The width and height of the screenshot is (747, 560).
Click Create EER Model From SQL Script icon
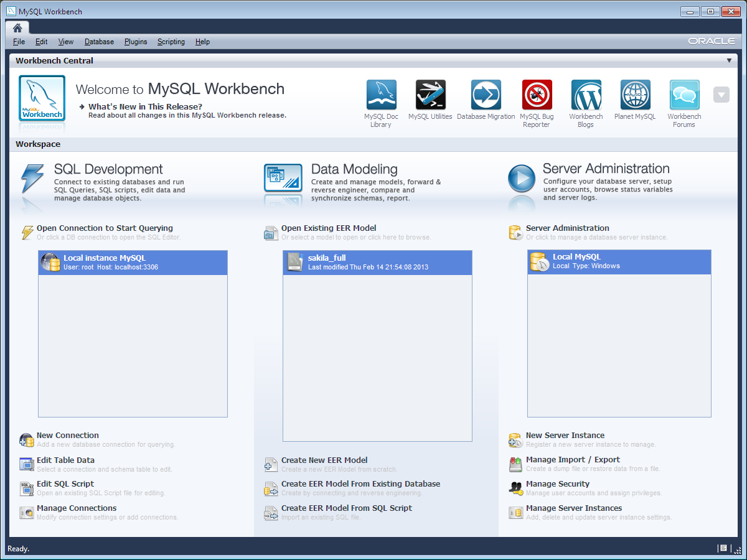pos(271,513)
